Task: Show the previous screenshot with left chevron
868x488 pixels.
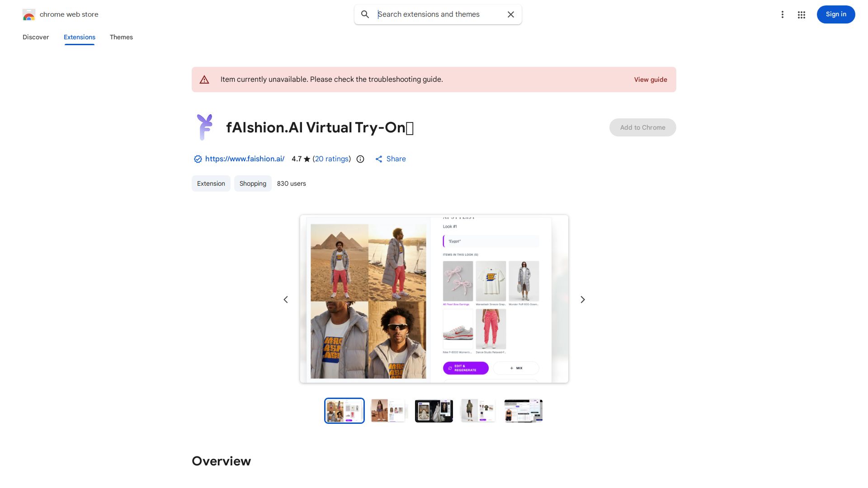Action: click(286, 300)
